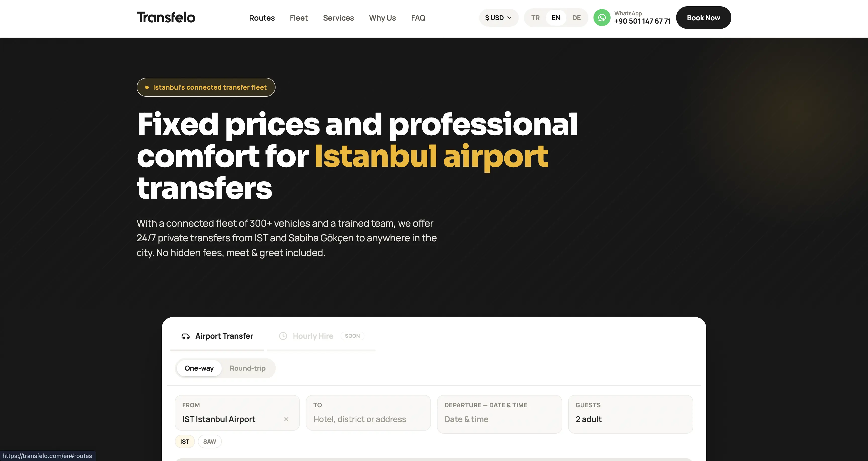Click the Istanbul's connected transfer fleet badge
The image size is (868, 461).
pos(206,87)
